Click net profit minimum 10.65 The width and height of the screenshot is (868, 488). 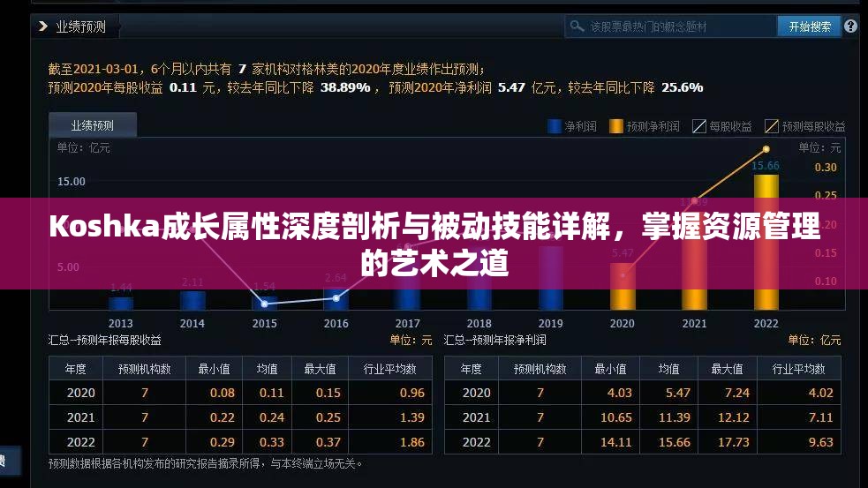(616, 417)
